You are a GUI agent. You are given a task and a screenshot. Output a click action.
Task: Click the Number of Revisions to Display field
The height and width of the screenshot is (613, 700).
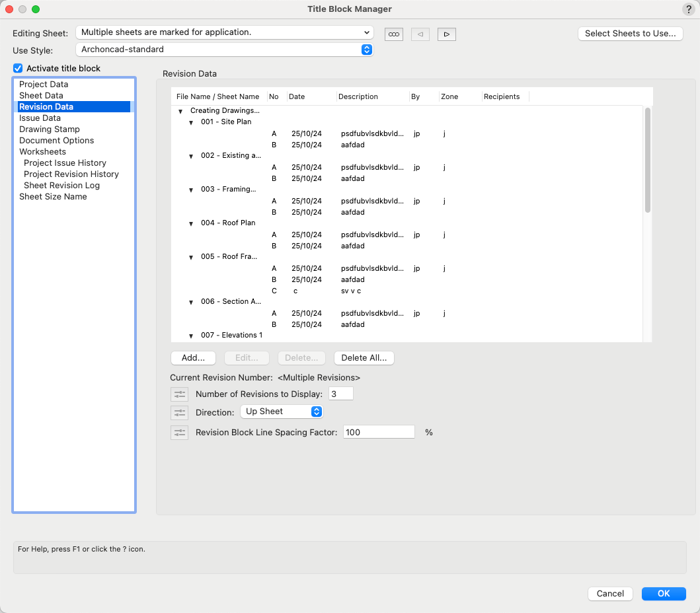tap(341, 394)
